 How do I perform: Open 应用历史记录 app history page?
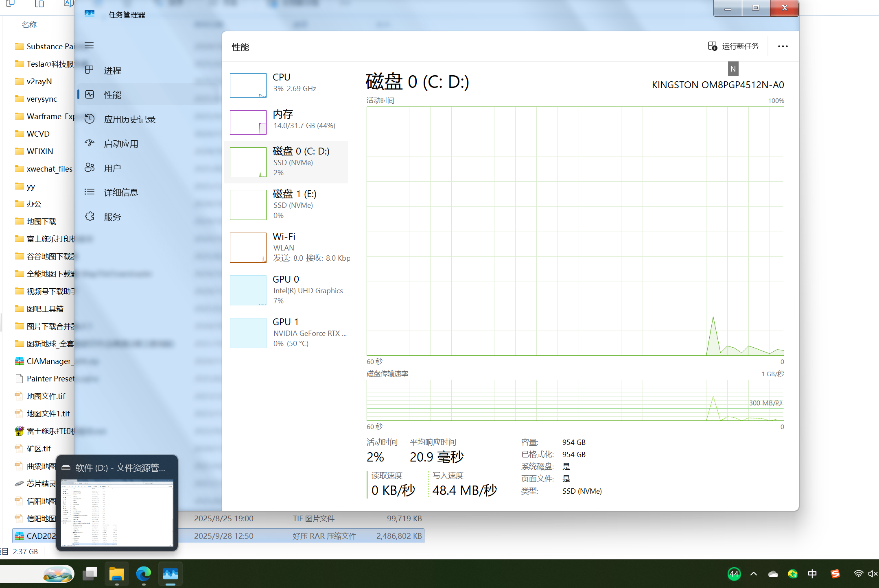(x=147, y=119)
